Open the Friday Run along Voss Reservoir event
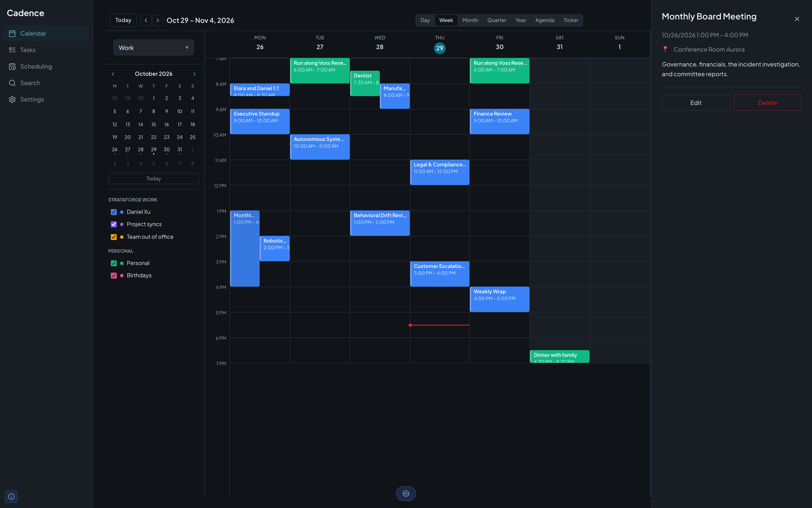The height and width of the screenshot is (508, 812). 500,71
